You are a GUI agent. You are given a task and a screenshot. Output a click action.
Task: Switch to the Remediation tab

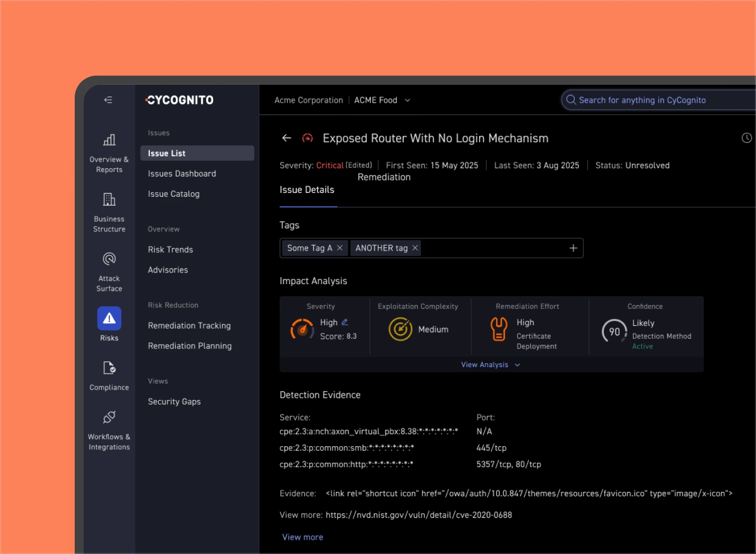coord(384,177)
